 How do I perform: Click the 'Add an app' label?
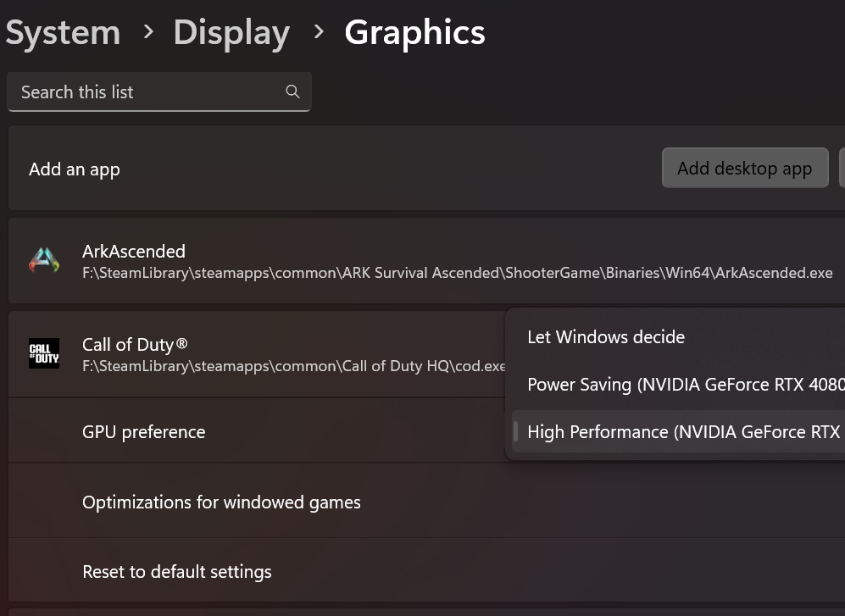click(x=75, y=169)
